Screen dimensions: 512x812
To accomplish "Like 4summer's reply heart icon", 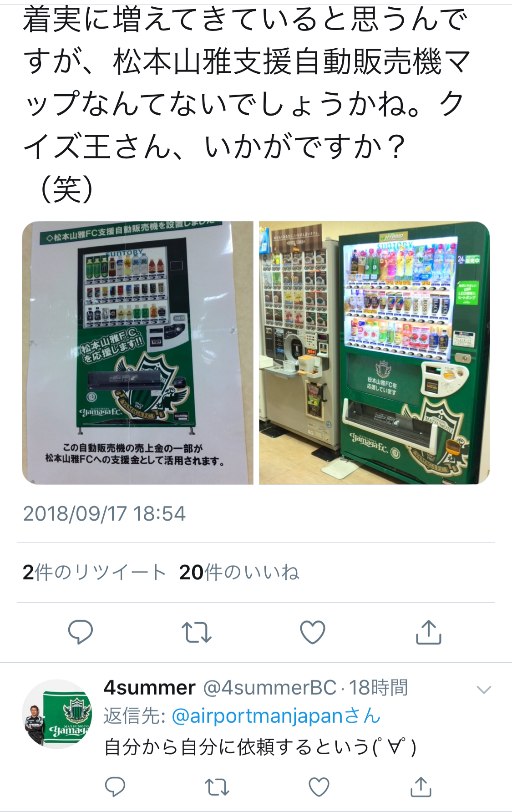I will (x=319, y=787).
